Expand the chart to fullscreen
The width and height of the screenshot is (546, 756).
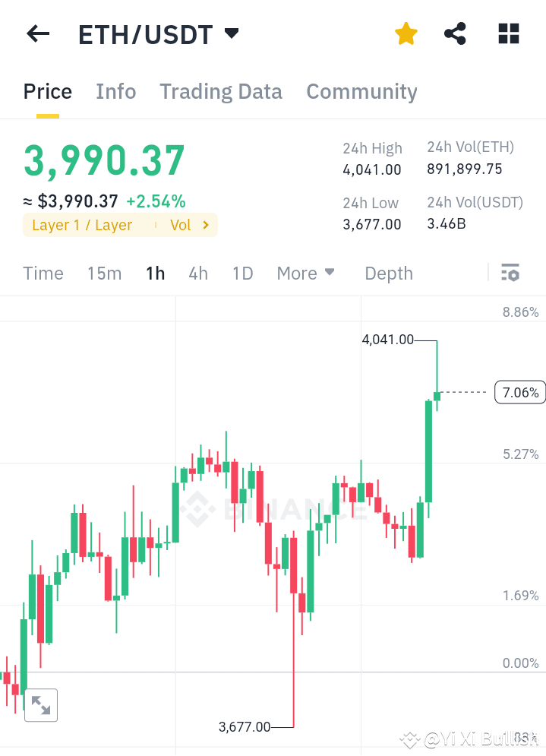(x=41, y=705)
